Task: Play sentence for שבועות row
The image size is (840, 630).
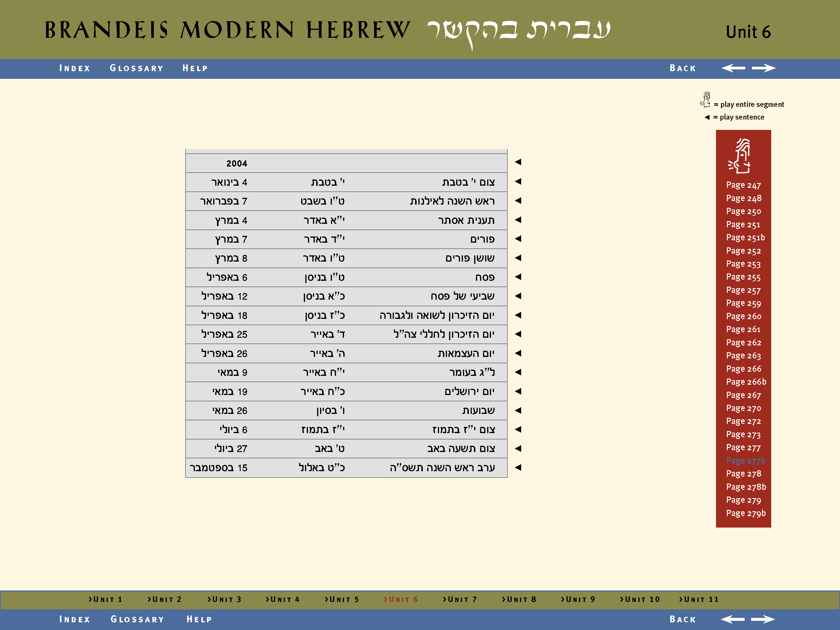Action: [518, 411]
